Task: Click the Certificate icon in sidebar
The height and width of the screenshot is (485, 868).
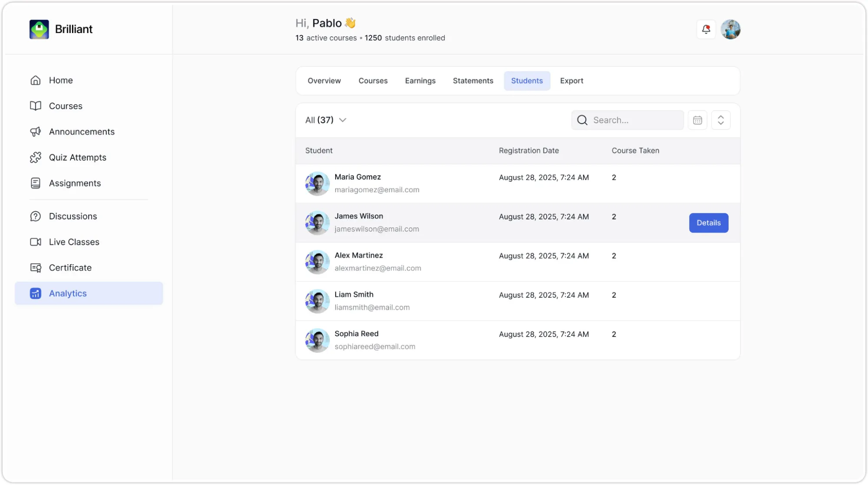Action: pyautogui.click(x=36, y=268)
